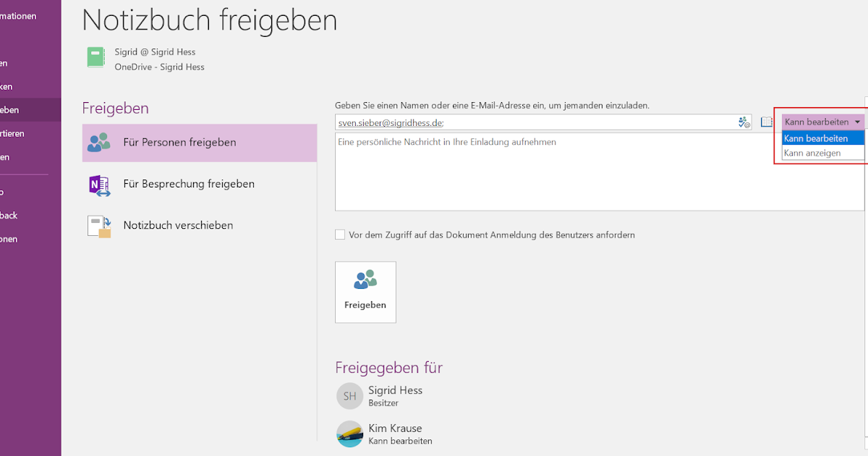Click the Sigrid Hess Besitzer entry
The width and height of the screenshot is (868, 456).
(x=380, y=396)
